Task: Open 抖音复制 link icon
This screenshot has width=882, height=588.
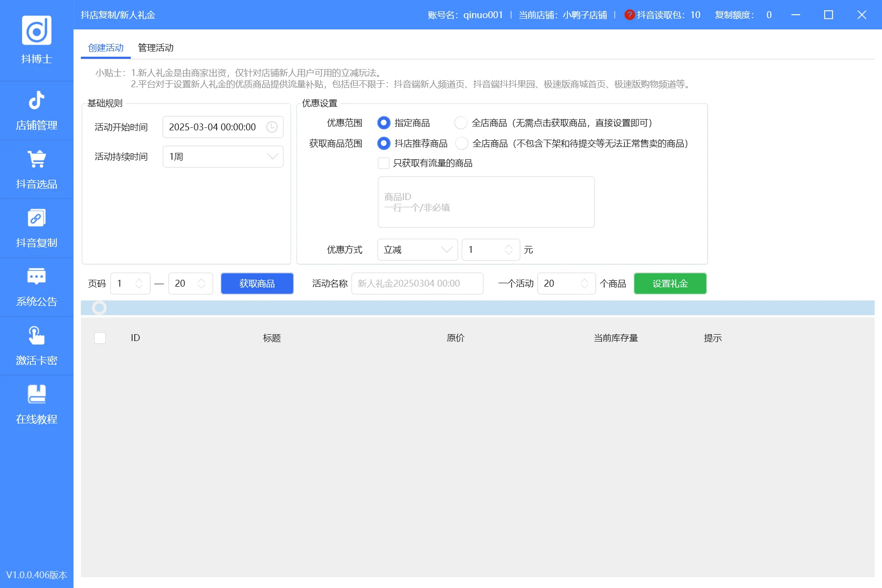Action: click(x=37, y=218)
